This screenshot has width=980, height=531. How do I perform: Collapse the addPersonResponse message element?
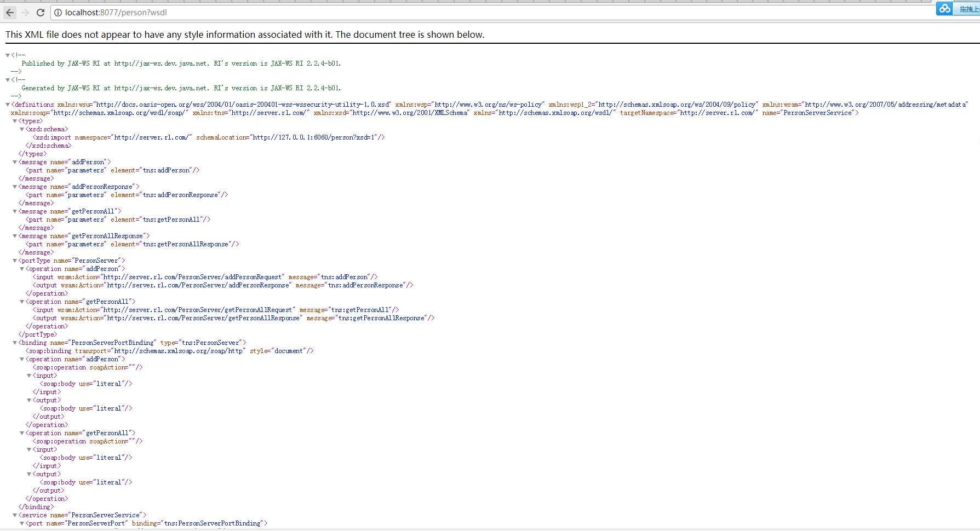[x=15, y=187]
